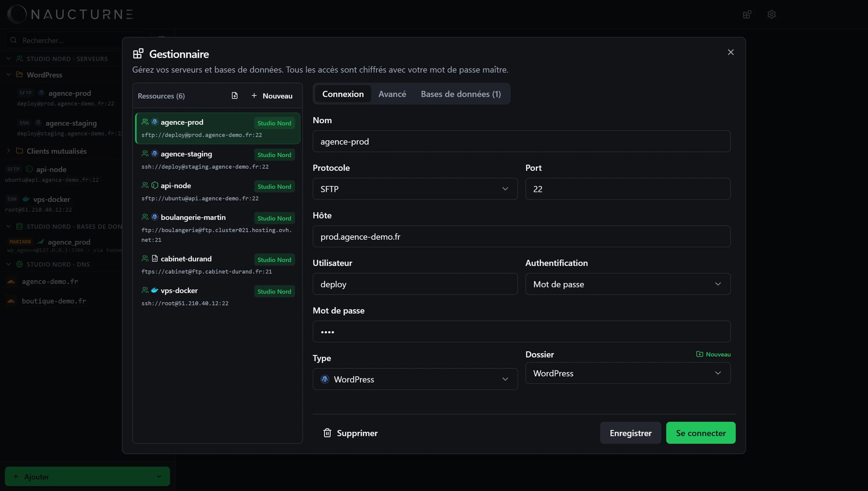Click the WordPress icon of agence-staging resource
868x491 pixels.
tap(155, 154)
